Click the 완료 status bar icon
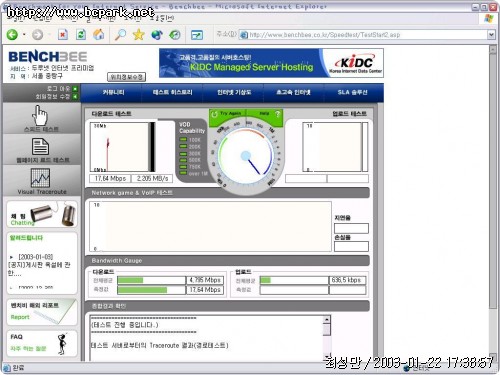The height and width of the screenshot is (375, 500). [7, 368]
